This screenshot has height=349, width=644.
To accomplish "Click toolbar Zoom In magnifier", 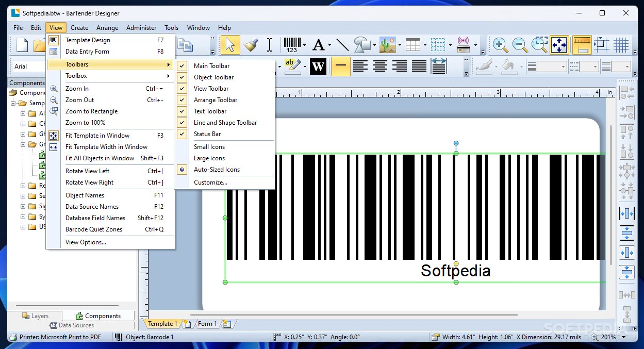I will (500, 45).
